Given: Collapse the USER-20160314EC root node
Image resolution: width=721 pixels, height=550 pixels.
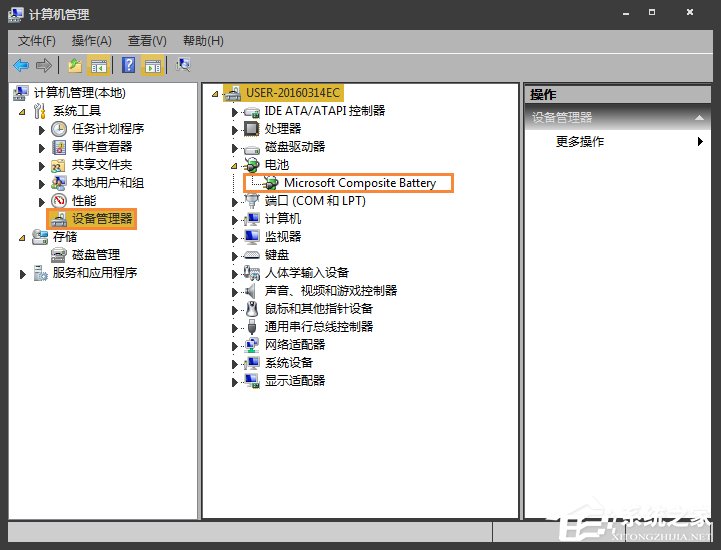Looking at the screenshot, I should (x=215, y=94).
